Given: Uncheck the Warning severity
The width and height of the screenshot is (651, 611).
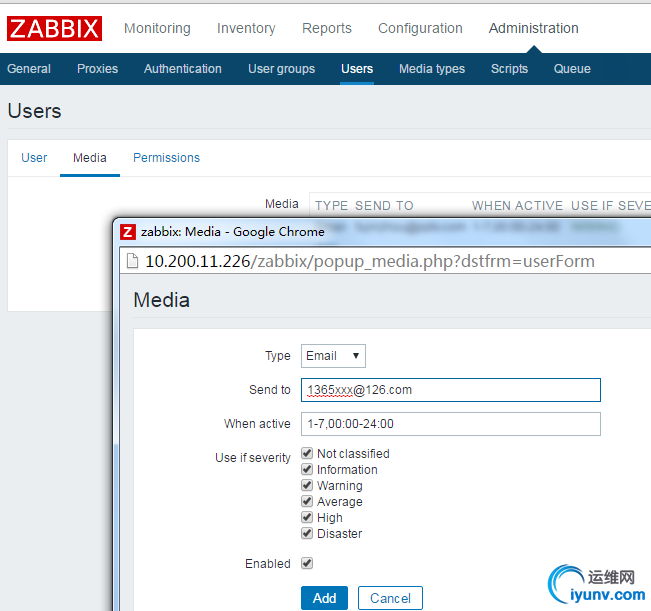Looking at the screenshot, I should 307,485.
